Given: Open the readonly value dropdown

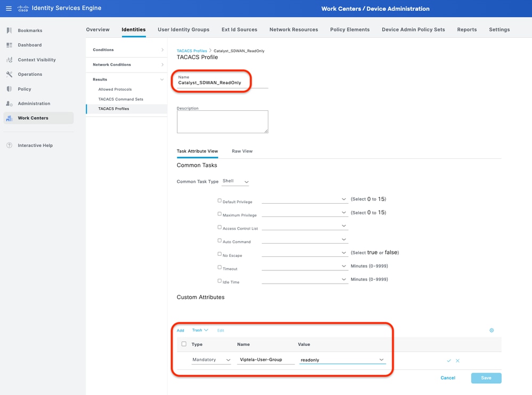Looking at the screenshot, I should click(x=342, y=360).
